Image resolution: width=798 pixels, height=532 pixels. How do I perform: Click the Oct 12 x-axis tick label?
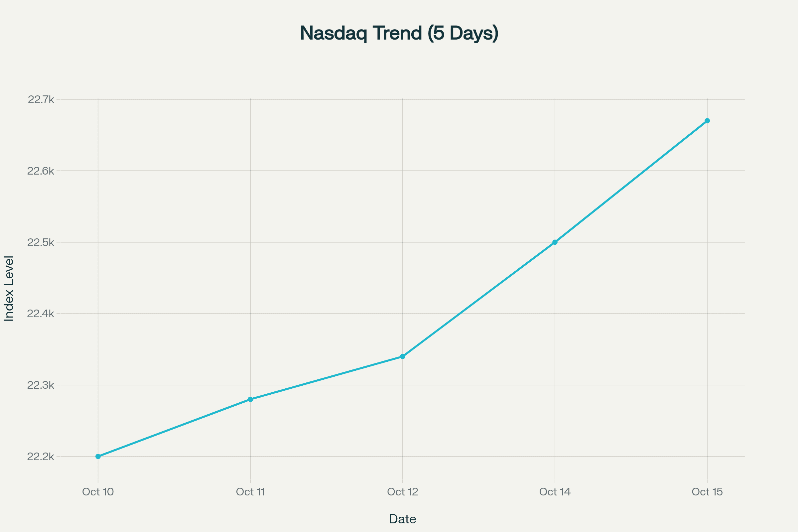tap(403, 492)
